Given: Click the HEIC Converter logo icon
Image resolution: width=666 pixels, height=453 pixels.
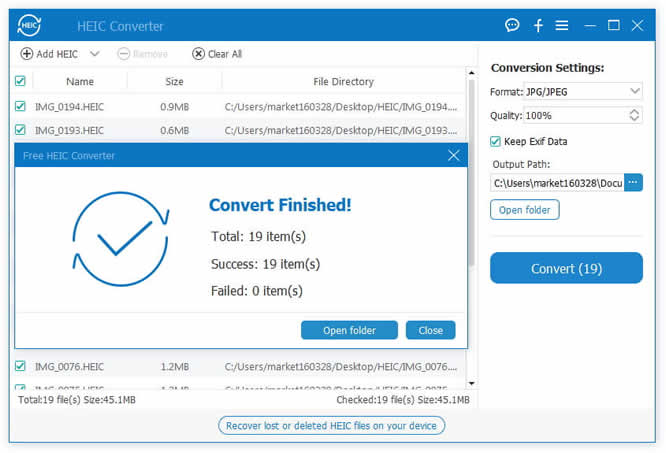Looking at the screenshot, I should 29,25.
